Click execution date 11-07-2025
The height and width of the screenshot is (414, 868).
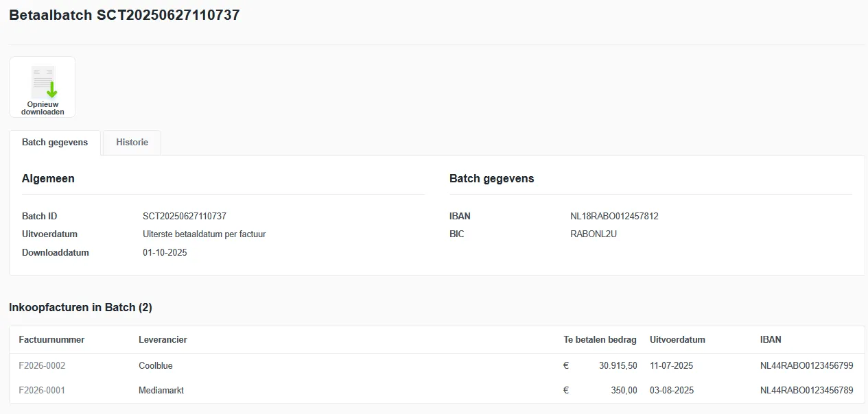point(672,366)
